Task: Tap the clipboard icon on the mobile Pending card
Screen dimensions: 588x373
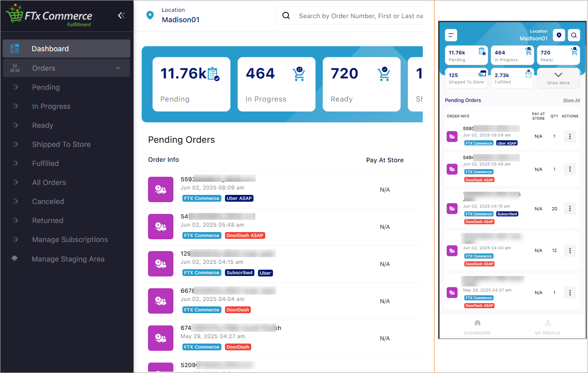Action: pos(482,52)
